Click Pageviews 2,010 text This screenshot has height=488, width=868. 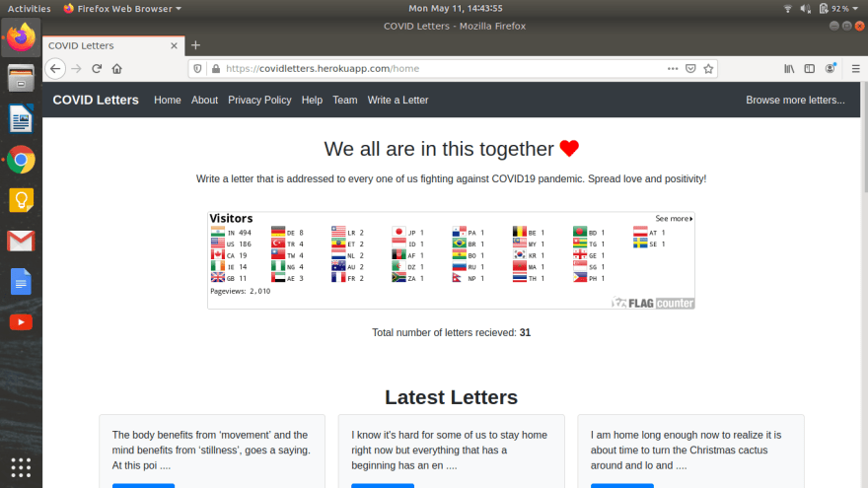point(241,291)
